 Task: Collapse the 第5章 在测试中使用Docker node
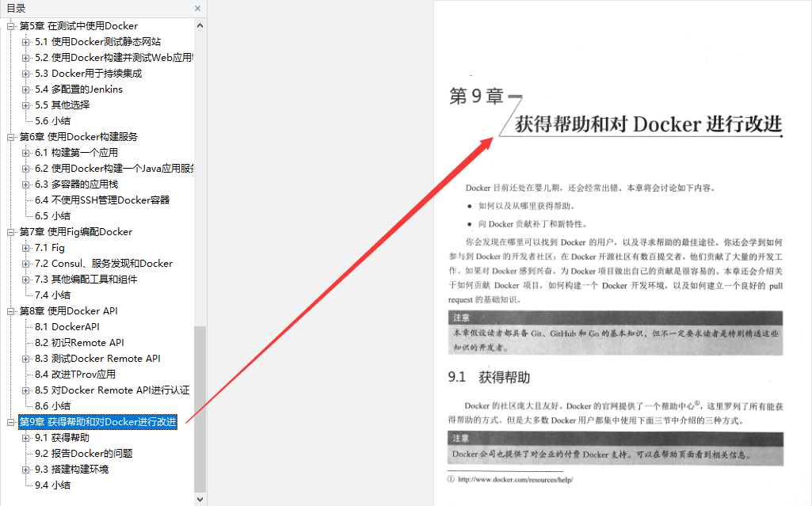[10, 26]
